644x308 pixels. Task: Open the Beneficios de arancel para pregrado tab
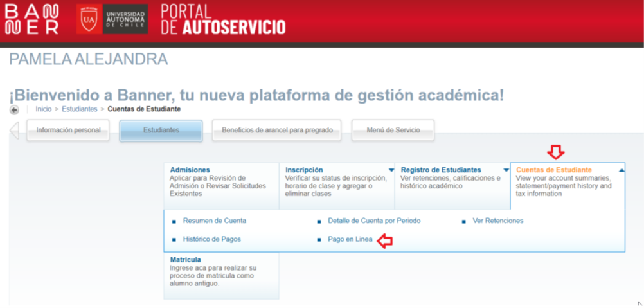click(277, 131)
